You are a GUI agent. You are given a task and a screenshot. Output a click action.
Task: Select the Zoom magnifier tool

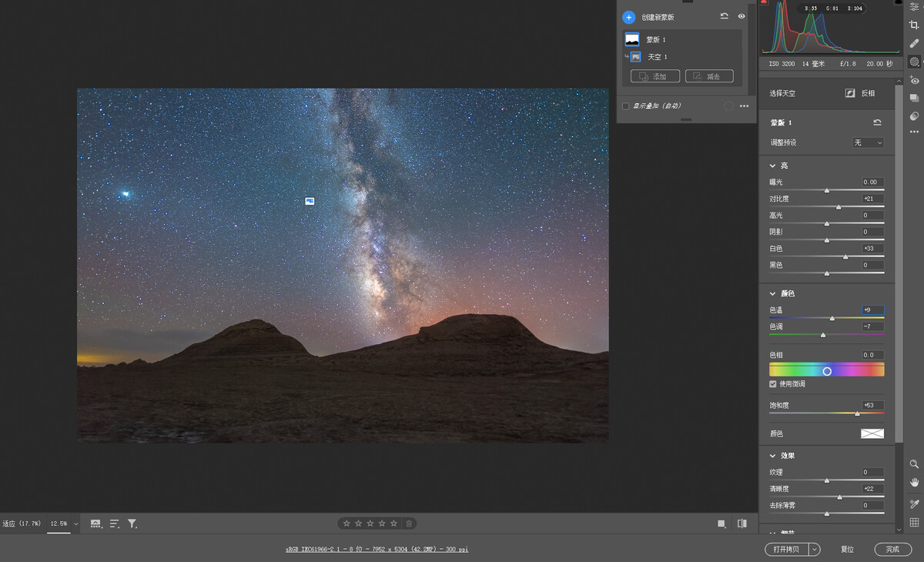[x=914, y=464]
